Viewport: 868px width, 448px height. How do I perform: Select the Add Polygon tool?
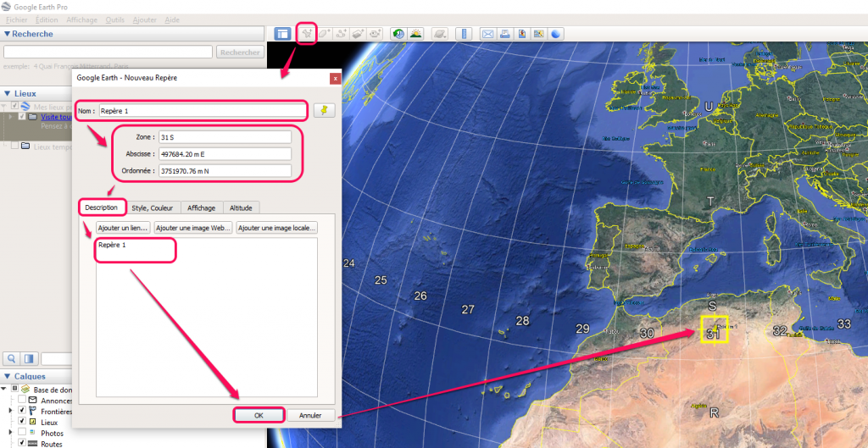(325, 34)
